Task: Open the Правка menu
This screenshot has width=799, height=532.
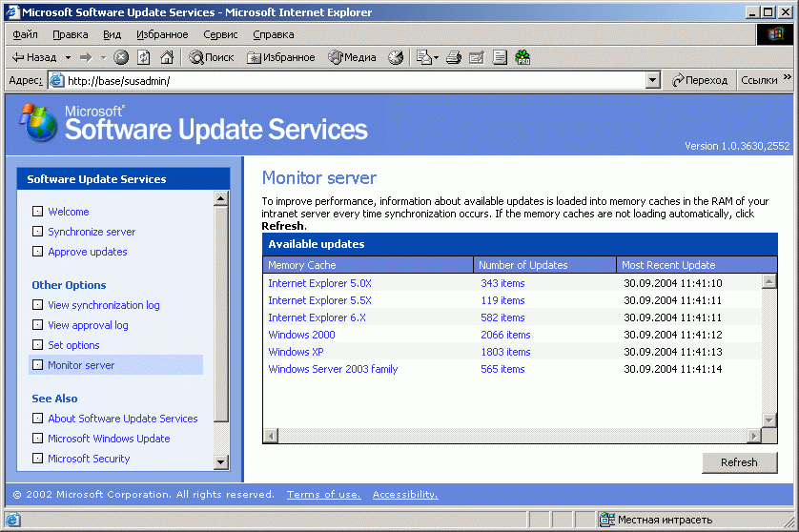Action: [71, 34]
